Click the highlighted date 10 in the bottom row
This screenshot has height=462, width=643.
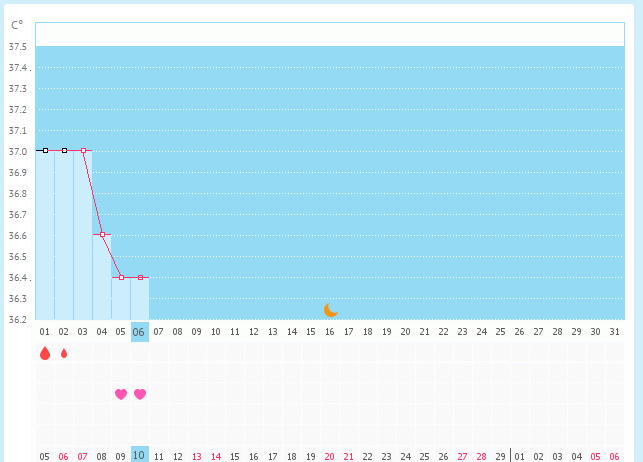(x=139, y=455)
